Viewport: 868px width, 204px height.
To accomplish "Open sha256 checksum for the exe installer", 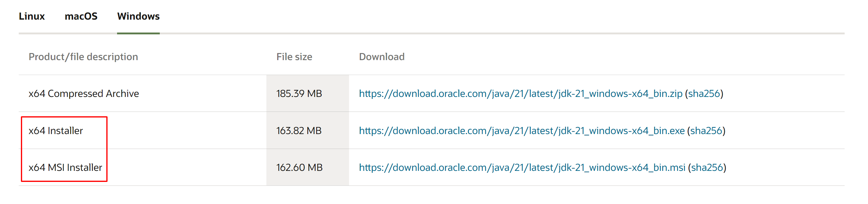I will tap(706, 131).
